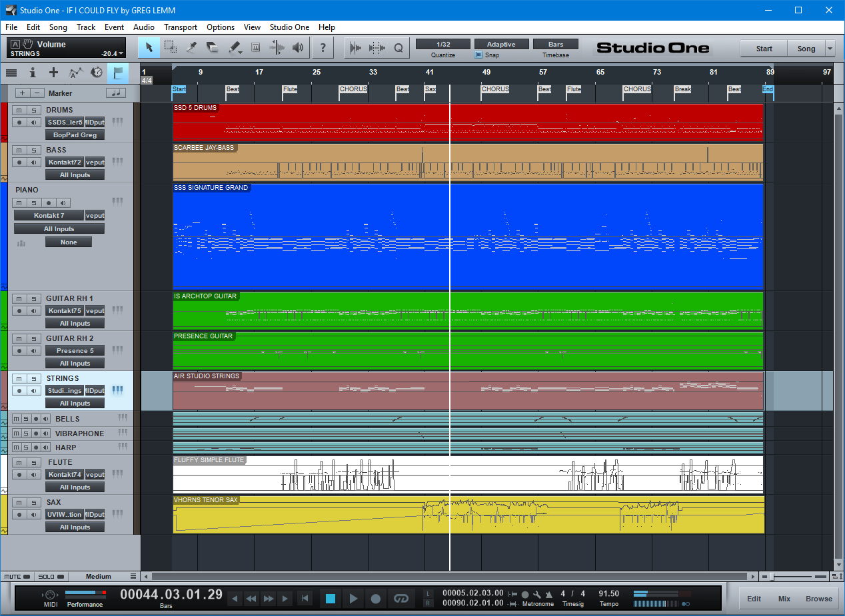Toggle monitor on STRINGS track
This screenshot has width=845, height=616.
click(x=33, y=391)
